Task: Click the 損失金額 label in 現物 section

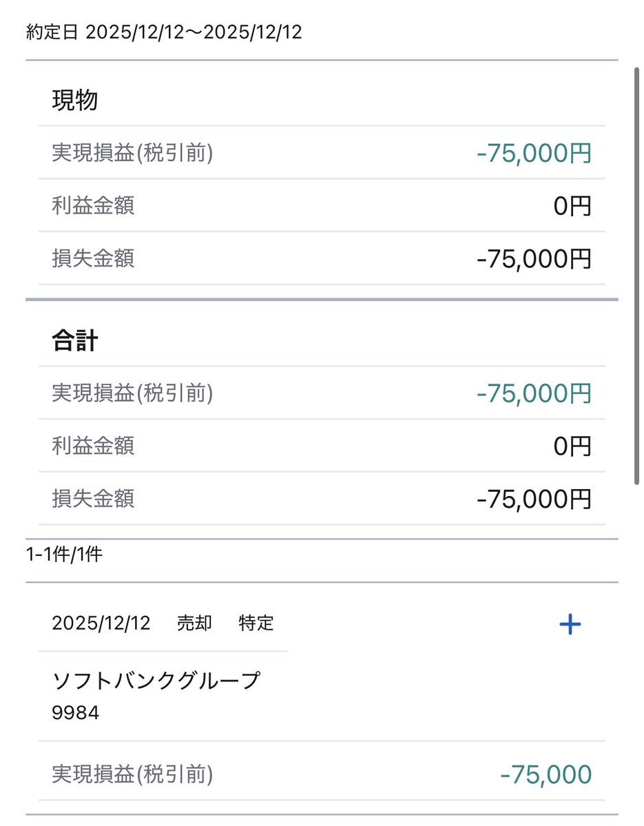Action: click(x=93, y=258)
